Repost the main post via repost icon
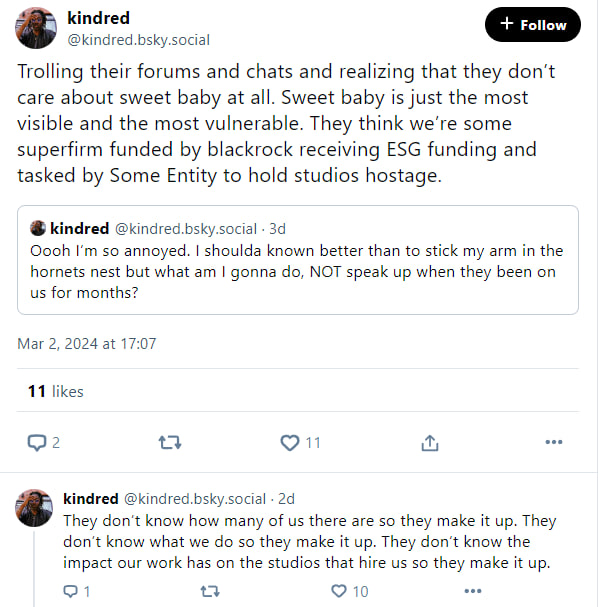610x607 pixels. pyautogui.click(x=170, y=443)
